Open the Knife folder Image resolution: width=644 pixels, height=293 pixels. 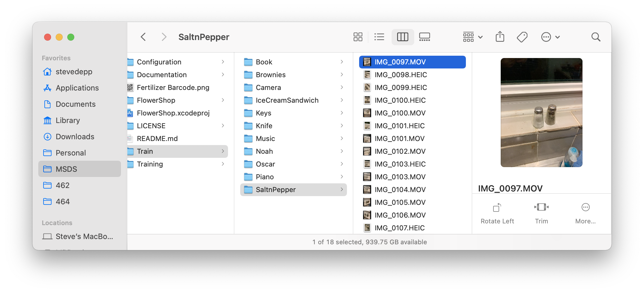point(294,126)
